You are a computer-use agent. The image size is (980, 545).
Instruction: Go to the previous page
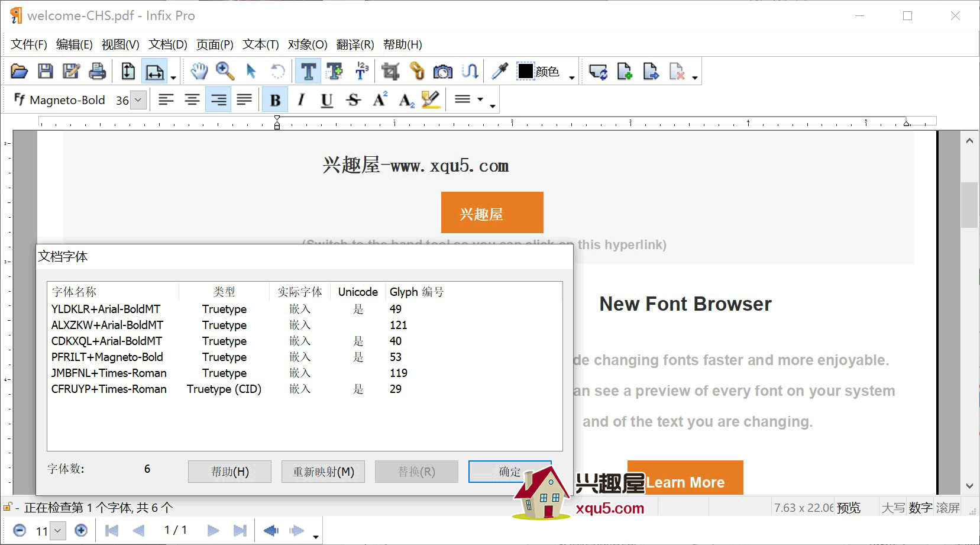[x=138, y=530]
